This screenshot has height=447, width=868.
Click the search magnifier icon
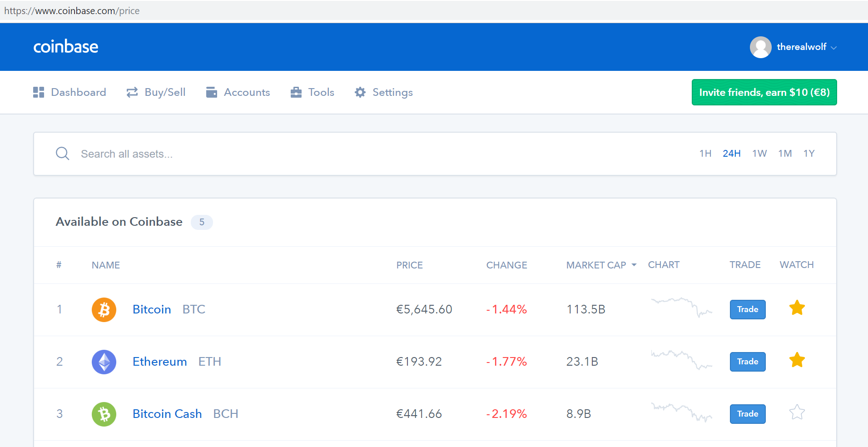pyautogui.click(x=63, y=154)
